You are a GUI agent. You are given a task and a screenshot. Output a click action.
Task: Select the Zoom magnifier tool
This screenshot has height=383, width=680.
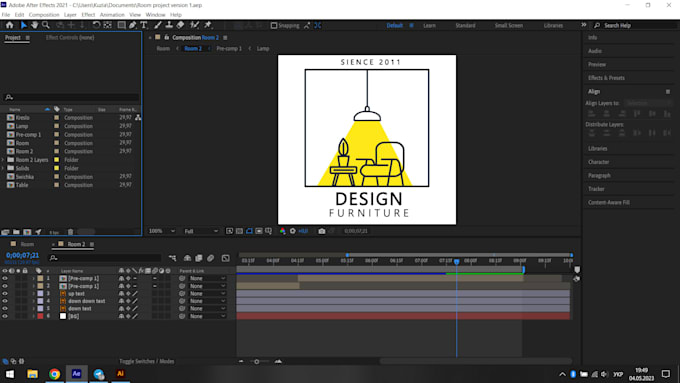46,25
